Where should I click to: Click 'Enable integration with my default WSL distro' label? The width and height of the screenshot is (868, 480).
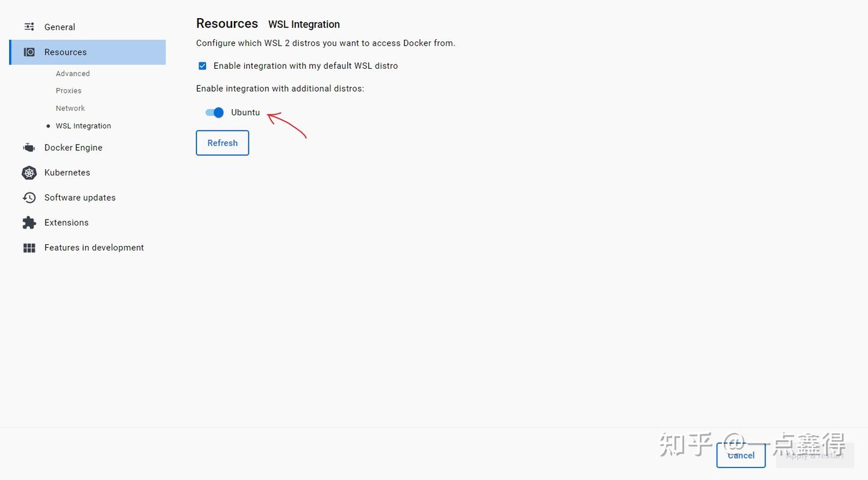[306, 66]
